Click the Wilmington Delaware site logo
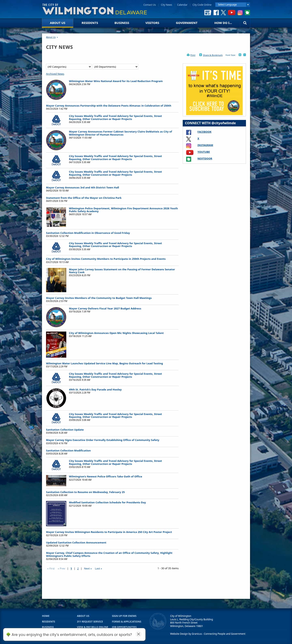 [x=94, y=10]
